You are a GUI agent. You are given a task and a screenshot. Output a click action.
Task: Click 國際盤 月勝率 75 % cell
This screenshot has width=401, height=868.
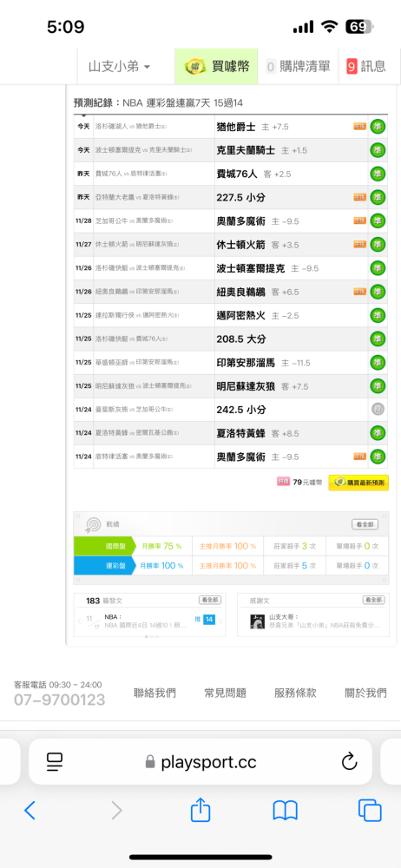coord(161,546)
